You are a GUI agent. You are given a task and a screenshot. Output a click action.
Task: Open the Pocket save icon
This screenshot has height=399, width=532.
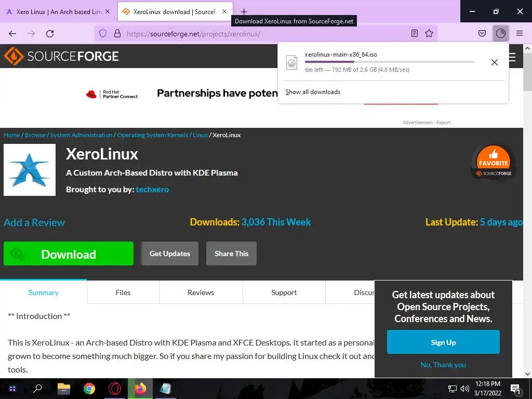pos(482,33)
